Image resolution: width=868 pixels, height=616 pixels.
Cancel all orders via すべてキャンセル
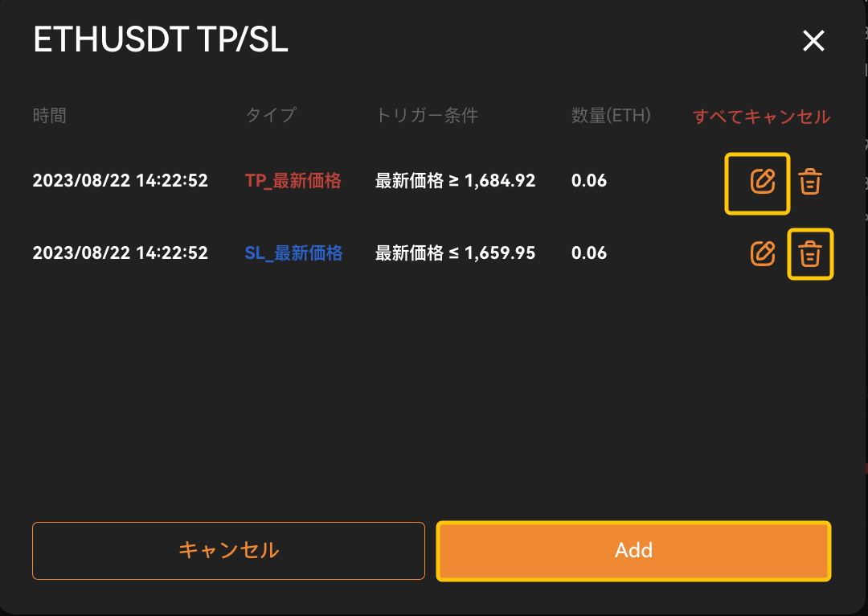761,117
